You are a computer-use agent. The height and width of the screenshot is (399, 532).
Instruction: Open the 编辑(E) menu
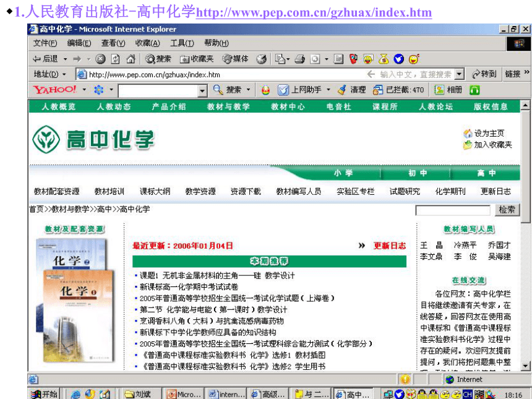79,43
